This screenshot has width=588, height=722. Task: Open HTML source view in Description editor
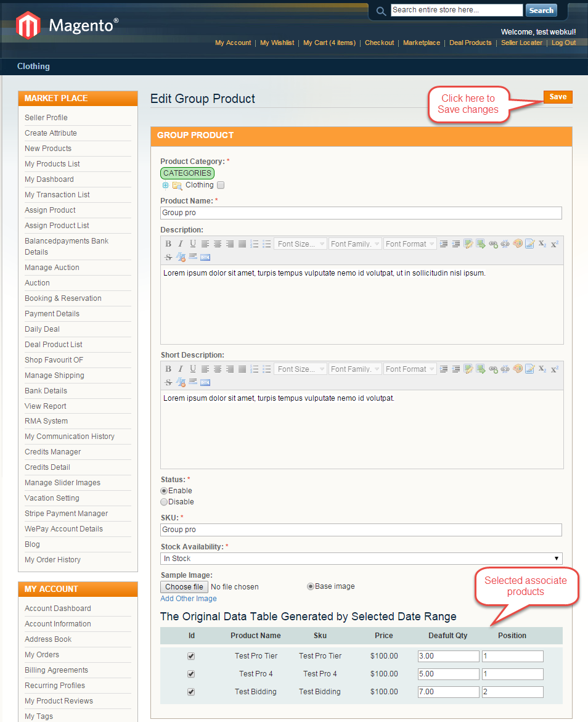[205, 257]
